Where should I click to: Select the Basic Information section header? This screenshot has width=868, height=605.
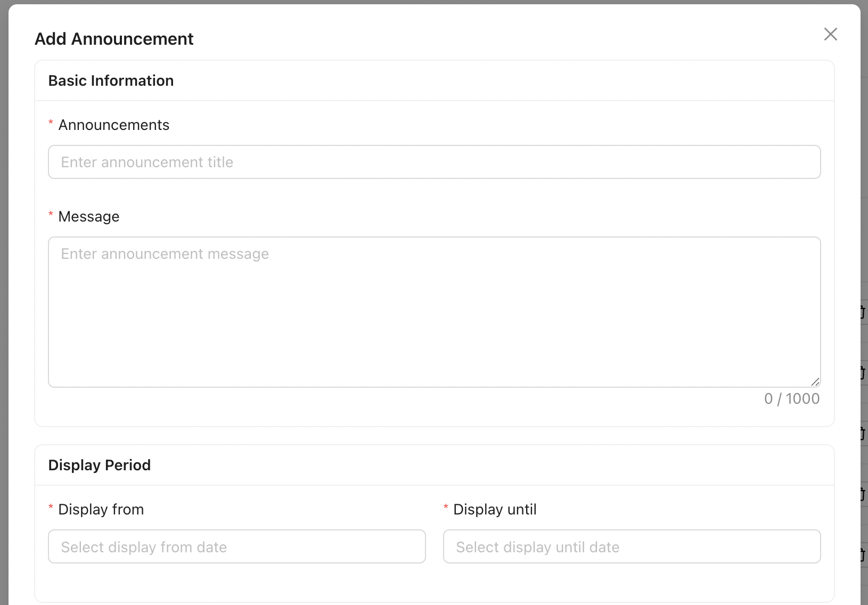click(111, 80)
